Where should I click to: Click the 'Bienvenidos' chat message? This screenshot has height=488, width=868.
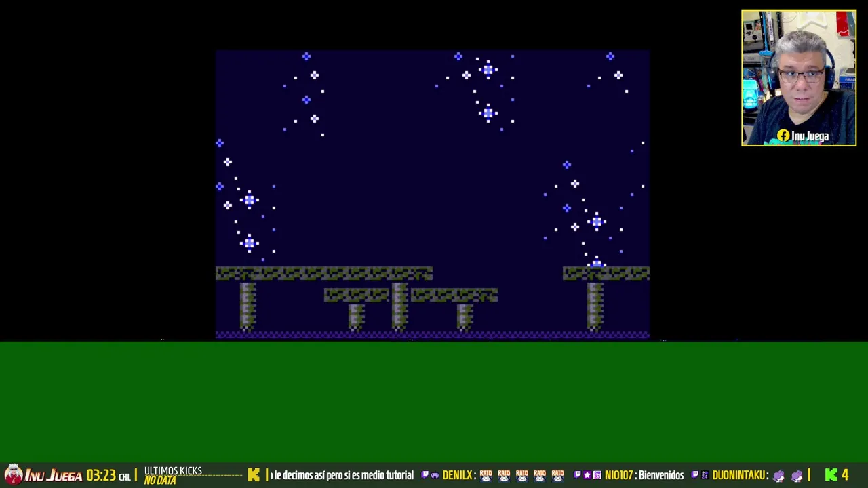pos(661,475)
